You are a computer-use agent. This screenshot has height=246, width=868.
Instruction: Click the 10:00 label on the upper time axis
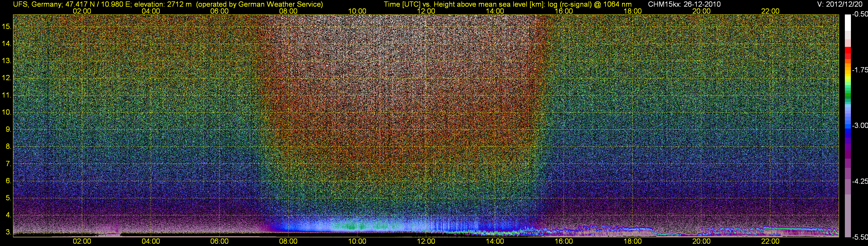pyautogui.click(x=357, y=11)
